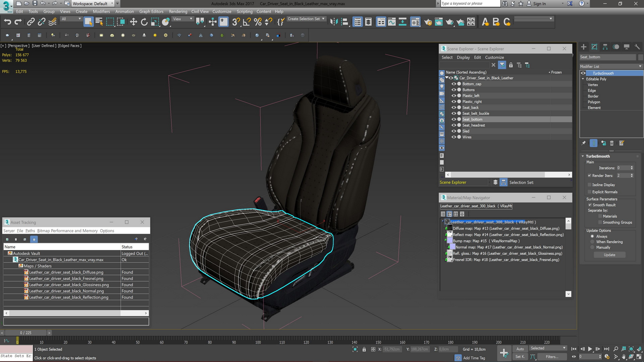Open the Scripting menu

click(245, 11)
